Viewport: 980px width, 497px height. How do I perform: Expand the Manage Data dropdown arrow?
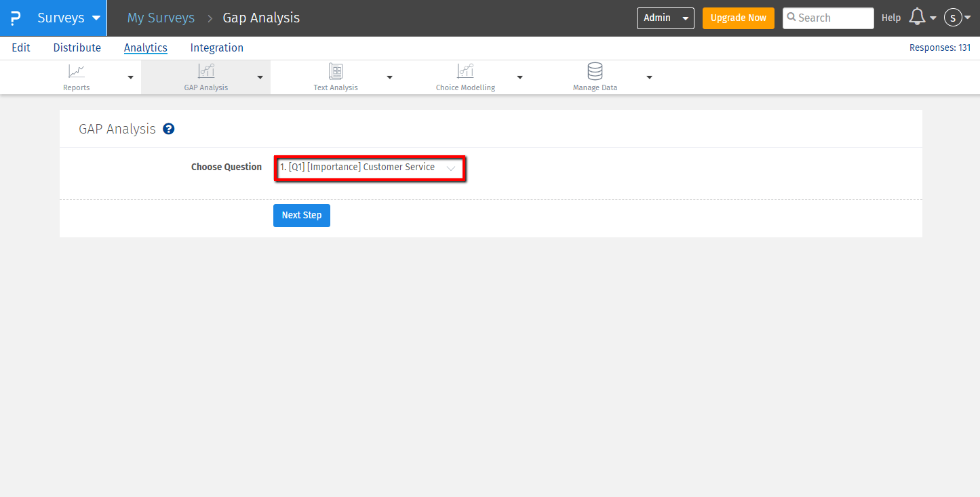649,77
